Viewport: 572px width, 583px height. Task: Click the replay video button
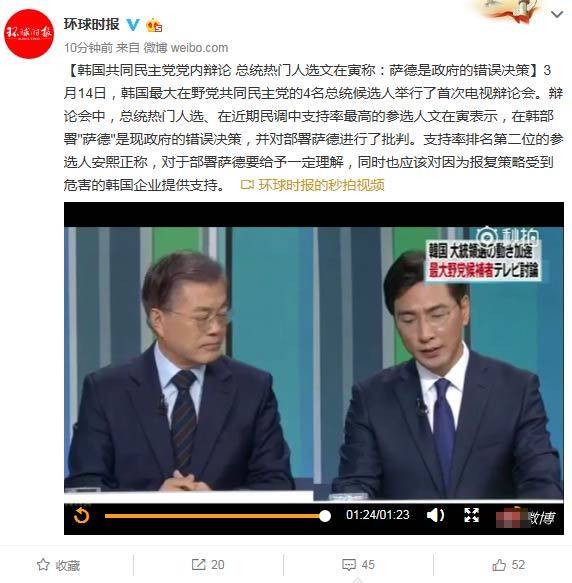pos(81,516)
